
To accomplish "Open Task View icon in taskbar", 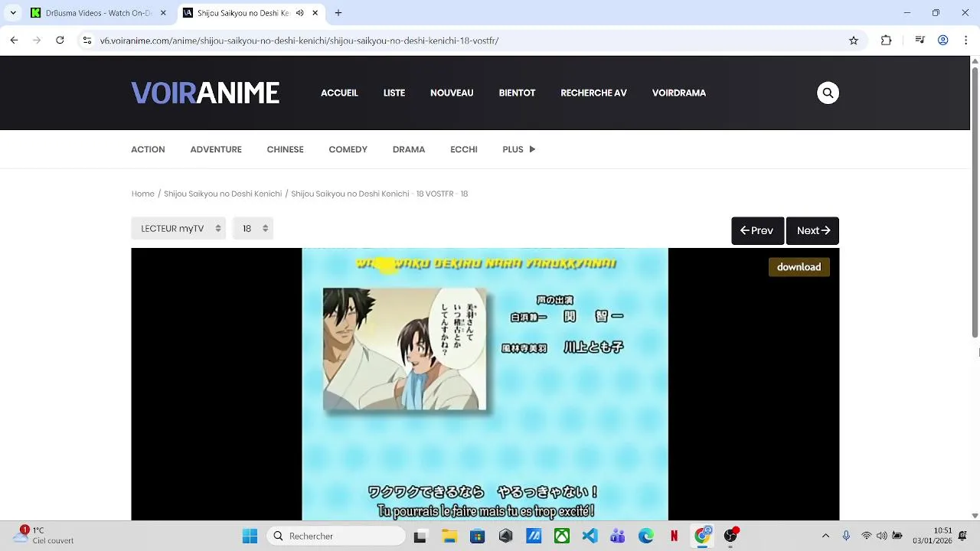I will tap(420, 536).
